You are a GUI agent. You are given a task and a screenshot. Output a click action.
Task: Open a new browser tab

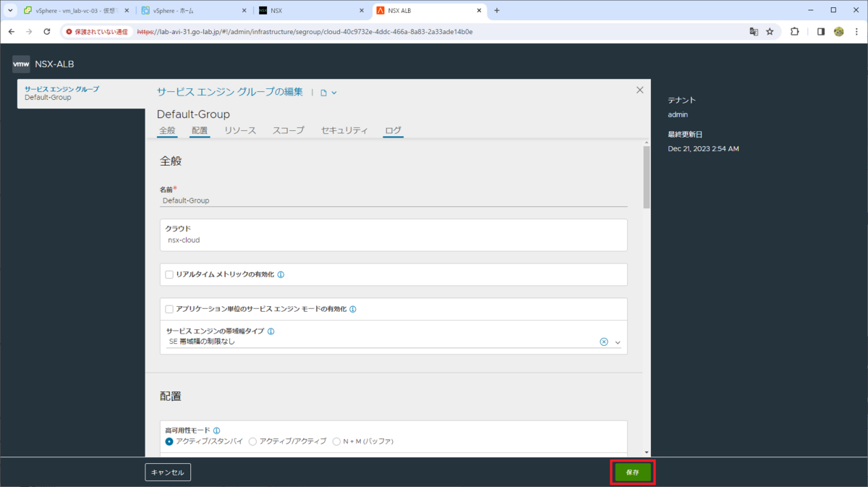pyautogui.click(x=497, y=11)
